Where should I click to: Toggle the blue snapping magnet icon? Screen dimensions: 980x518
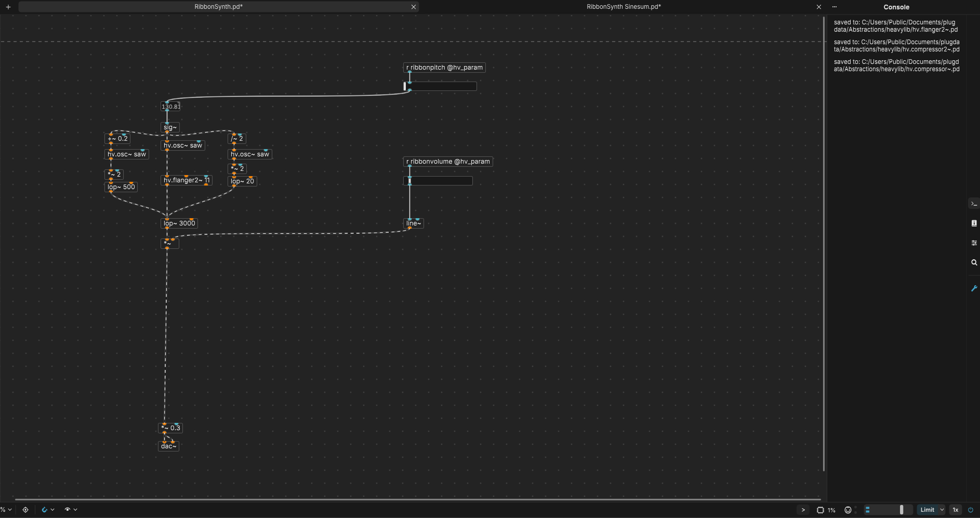click(44, 510)
